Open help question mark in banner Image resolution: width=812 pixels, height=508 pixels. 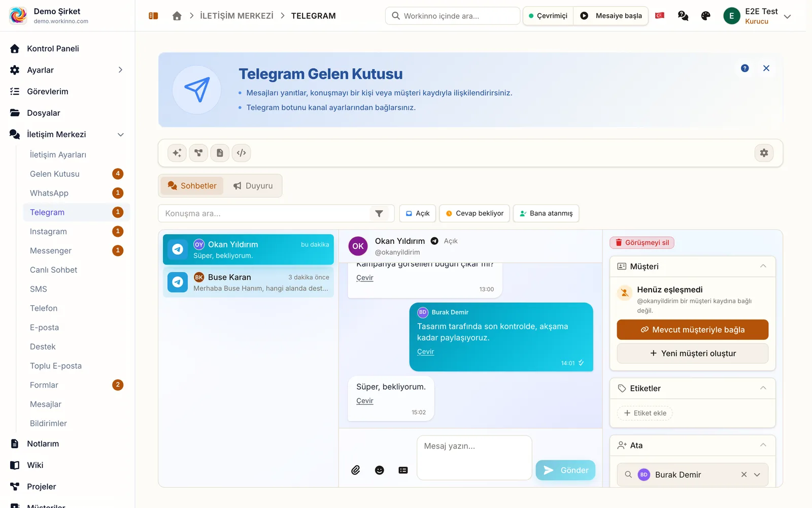pyautogui.click(x=745, y=68)
